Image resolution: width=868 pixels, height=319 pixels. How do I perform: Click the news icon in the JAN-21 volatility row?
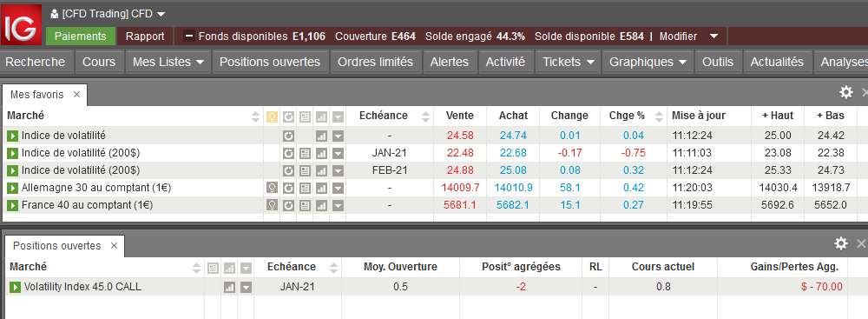pos(305,153)
